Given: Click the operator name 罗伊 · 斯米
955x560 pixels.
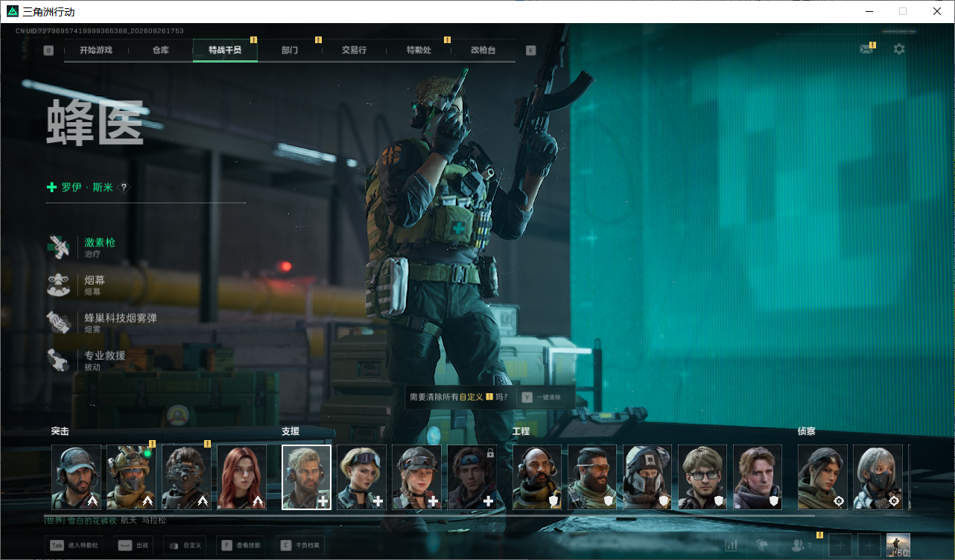Looking at the screenshot, I should pos(87,188).
